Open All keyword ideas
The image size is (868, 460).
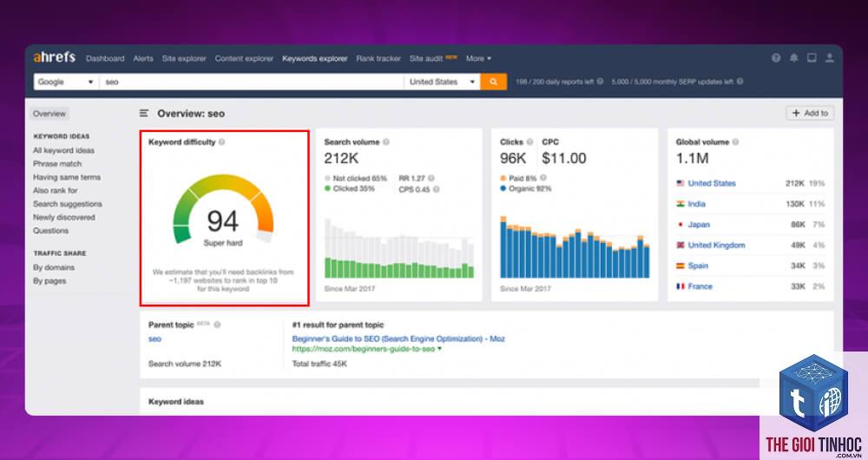pos(63,150)
